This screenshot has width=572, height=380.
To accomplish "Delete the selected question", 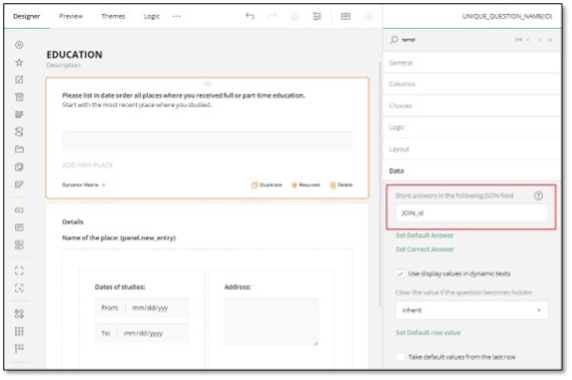I will tap(341, 185).
